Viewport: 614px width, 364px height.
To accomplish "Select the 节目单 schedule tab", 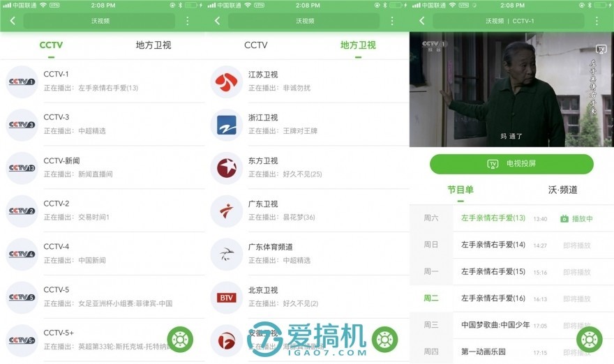I will (x=460, y=190).
